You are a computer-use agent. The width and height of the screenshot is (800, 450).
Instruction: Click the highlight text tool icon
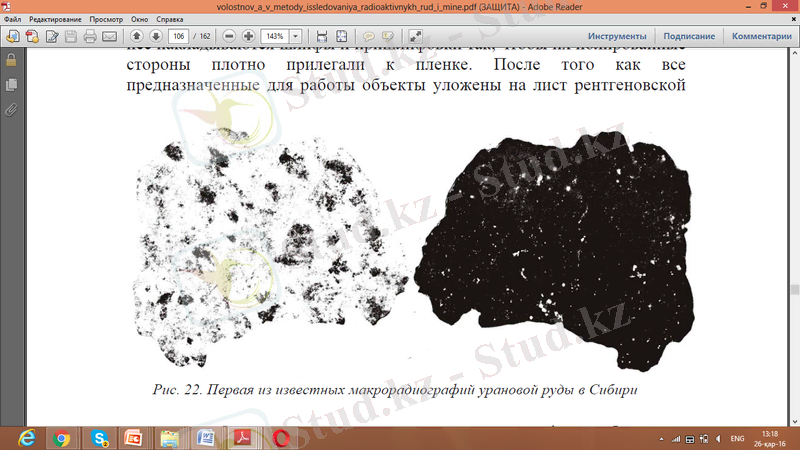pyautogui.click(x=388, y=36)
